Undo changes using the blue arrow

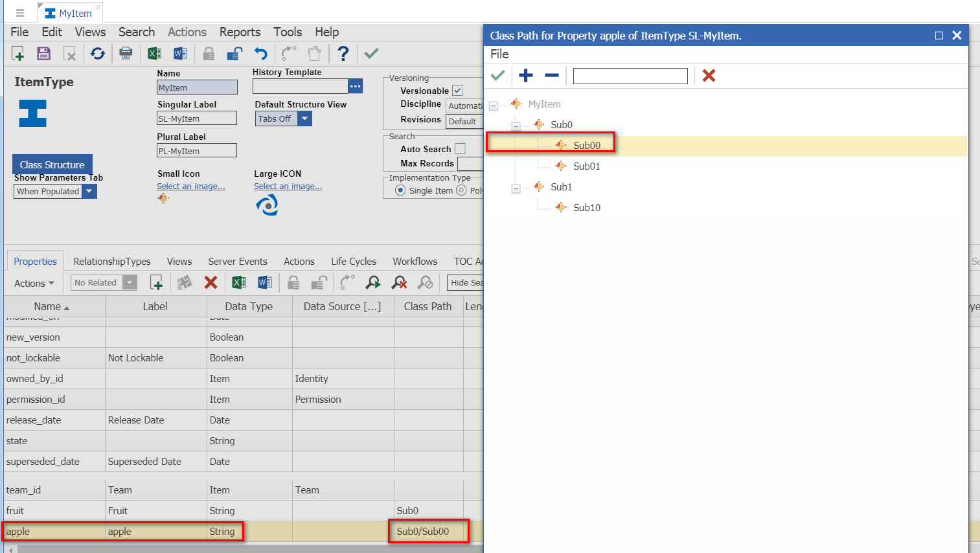[260, 54]
